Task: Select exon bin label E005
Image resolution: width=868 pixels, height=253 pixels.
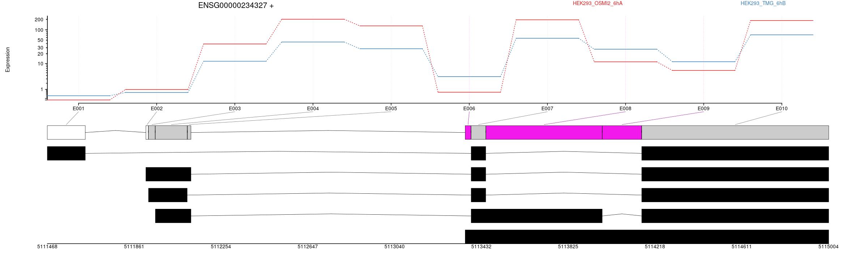Action: click(x=391, y=108)
